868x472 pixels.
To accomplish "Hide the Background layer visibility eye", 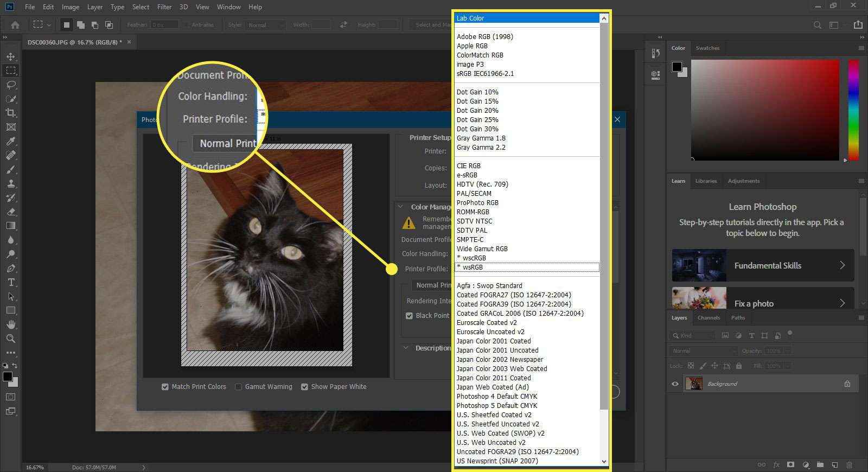I will 675,384.
